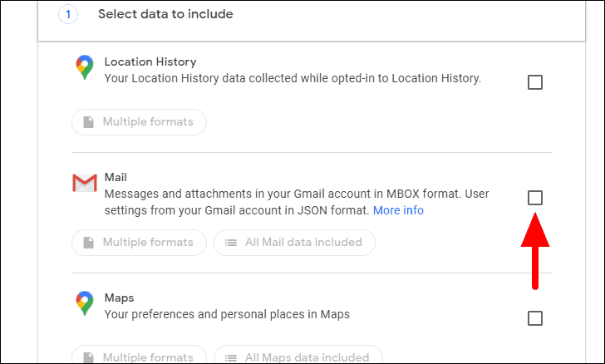The image size is (605, 364).
Task: Check the Location History checkbox
Action: pyautogui.click(x=535, y=82)
